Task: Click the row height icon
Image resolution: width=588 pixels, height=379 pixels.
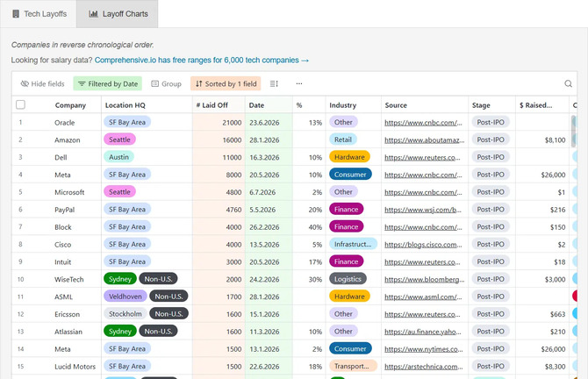Action: click(274, 83)
